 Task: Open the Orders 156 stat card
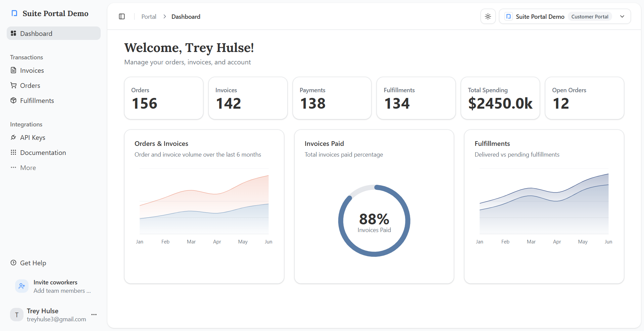pos(163,98)
